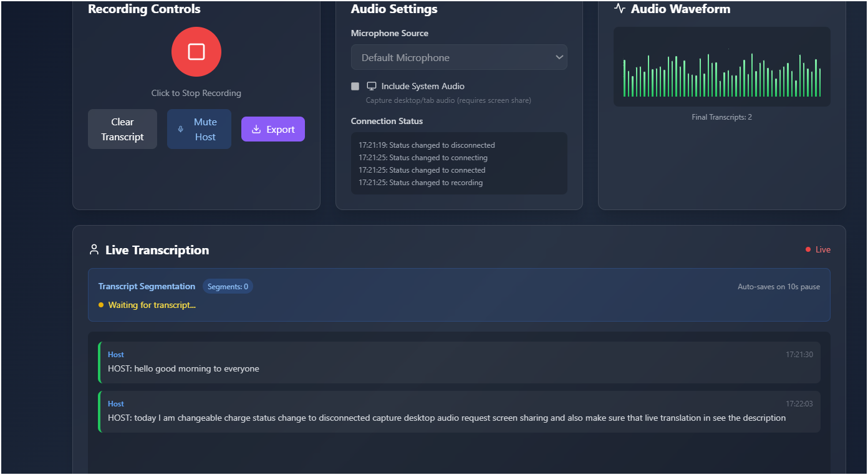The image size is (868, 475).
Task: Stop recording with the red square button
Action: pyautogui.click(x=196, y=52)
